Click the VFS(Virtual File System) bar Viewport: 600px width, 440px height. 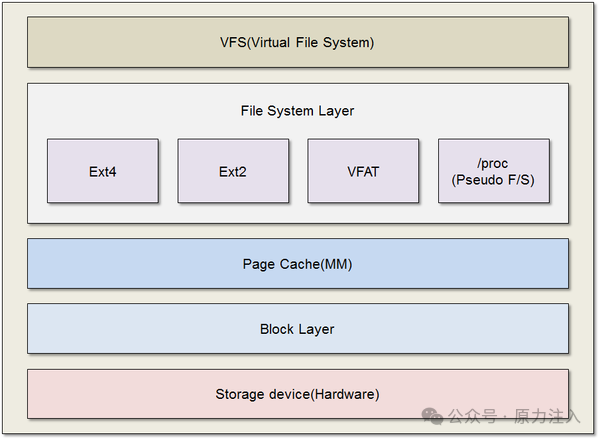click(x=298, y=42)
